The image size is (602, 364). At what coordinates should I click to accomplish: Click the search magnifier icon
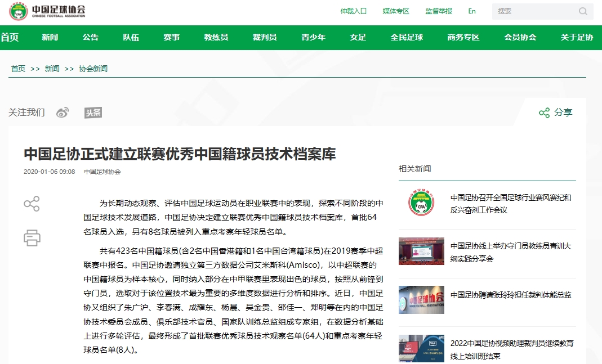pyautogui.click(x=583, y=11)
